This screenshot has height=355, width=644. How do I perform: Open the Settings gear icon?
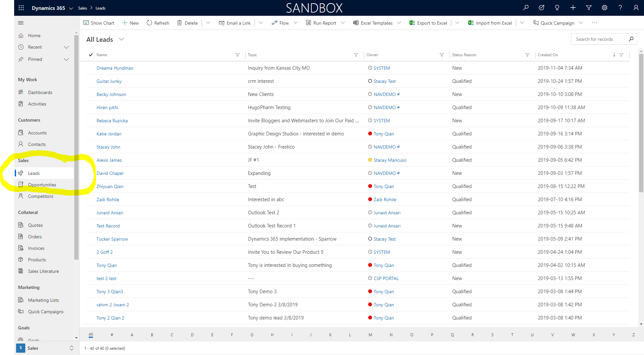click(x=605, y=8)
